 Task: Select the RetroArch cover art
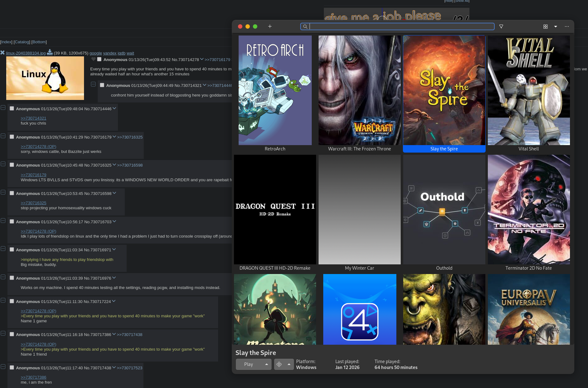[275, 90]
